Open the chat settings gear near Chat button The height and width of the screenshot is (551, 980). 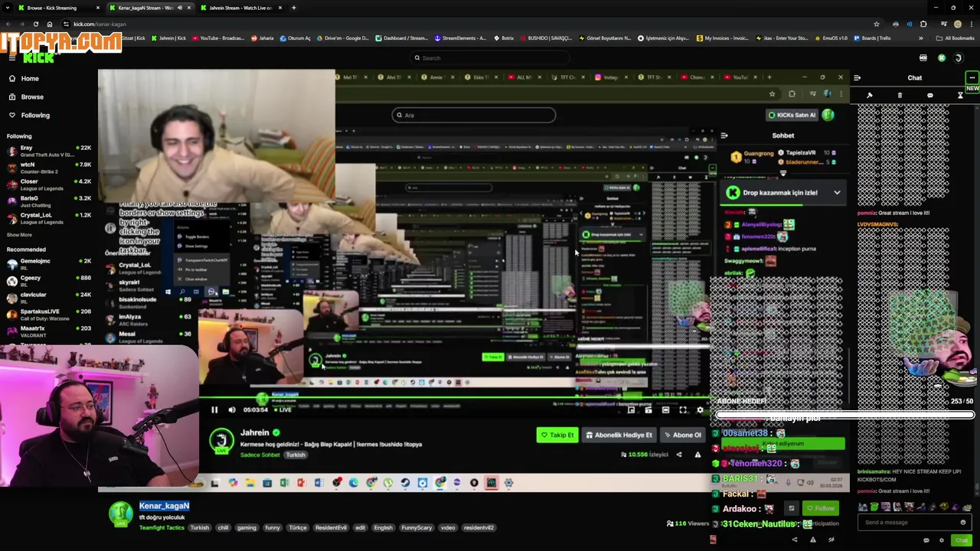coord(942,540)
